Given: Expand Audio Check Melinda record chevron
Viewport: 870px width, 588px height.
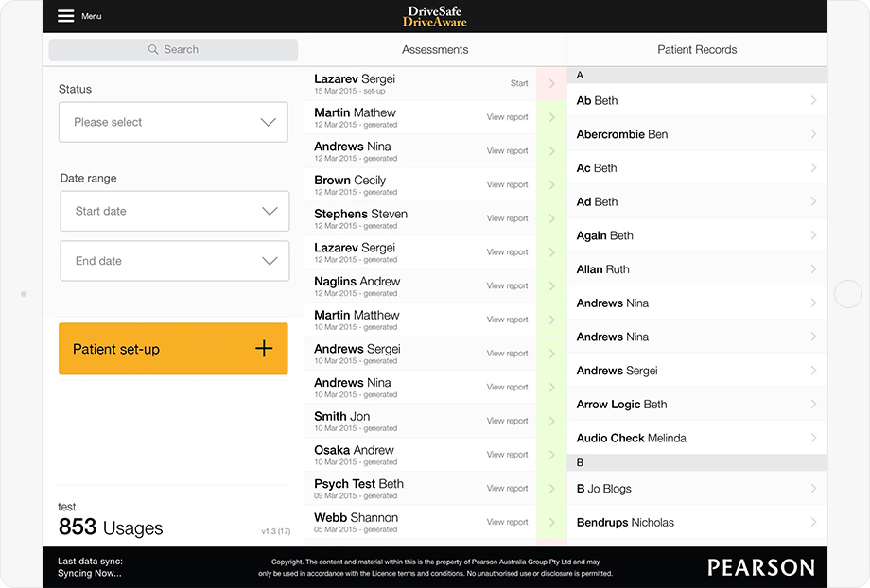Looking at the screenshot, I should point(813,439).
